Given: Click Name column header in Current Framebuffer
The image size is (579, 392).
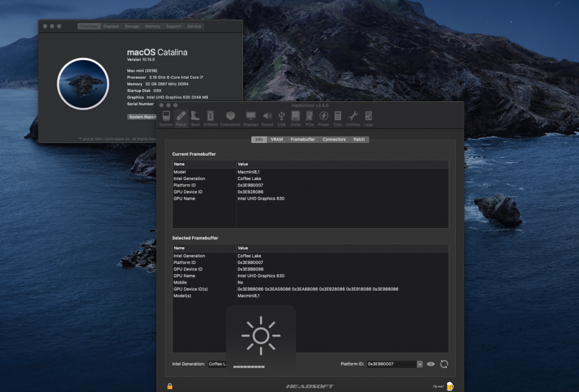Looking at the screenshot, I should coord(204,164).
